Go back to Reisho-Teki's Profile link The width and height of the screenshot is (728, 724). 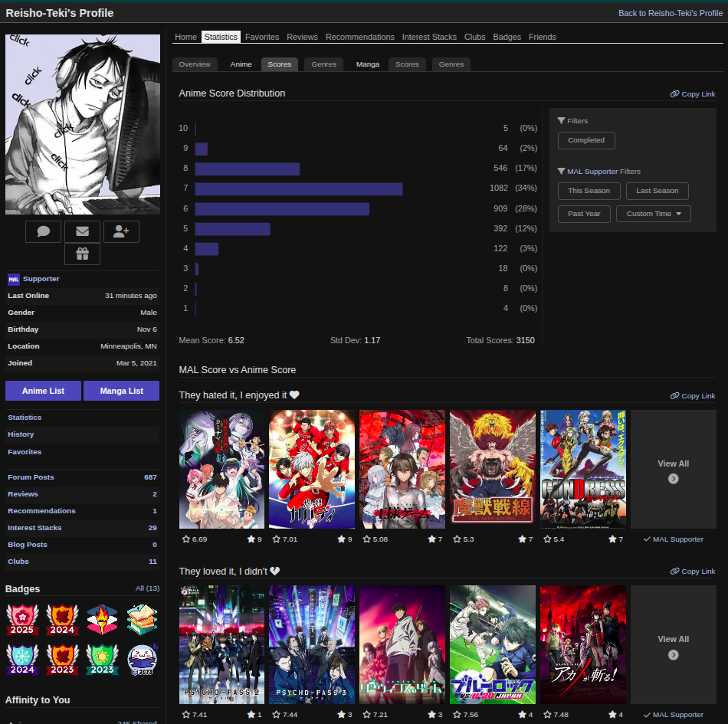coord(666,14)
